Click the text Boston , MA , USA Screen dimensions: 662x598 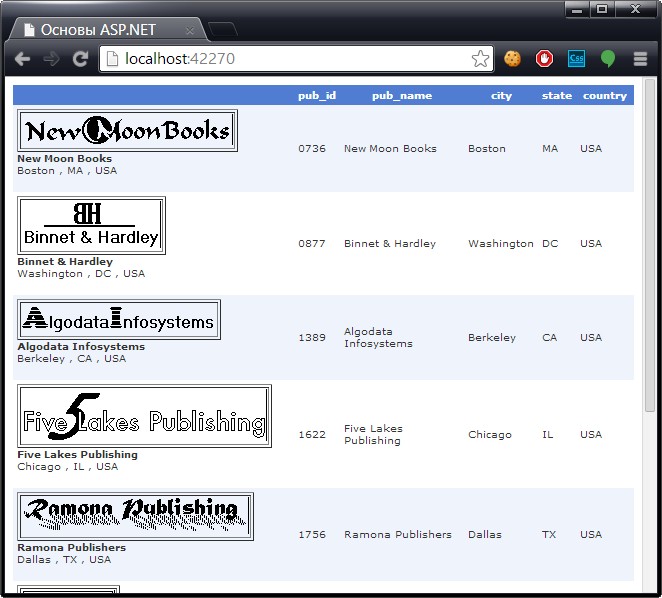point(67,171)
